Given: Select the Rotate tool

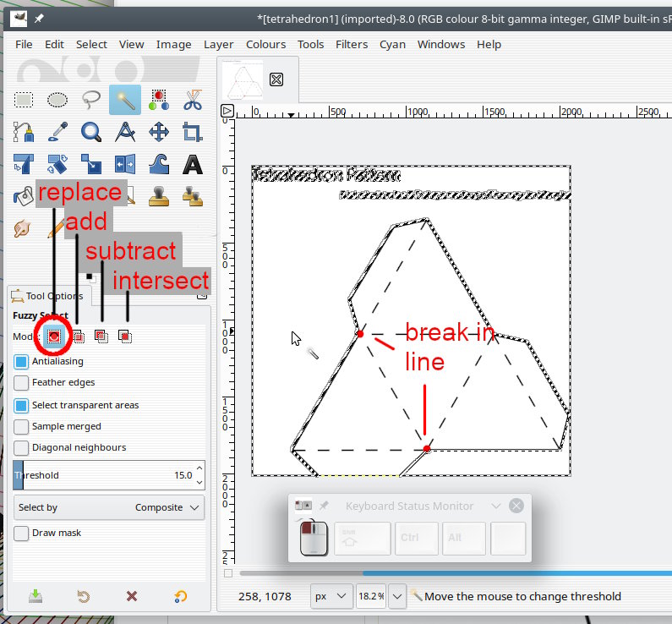Looking at the screenshot, I should tap(57, 164).
